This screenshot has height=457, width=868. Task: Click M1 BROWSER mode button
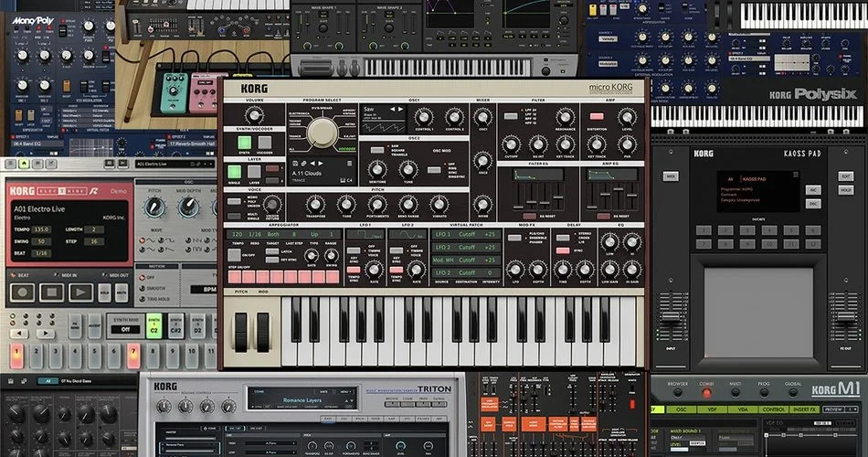pyautogui.click(x=678, y=393)
